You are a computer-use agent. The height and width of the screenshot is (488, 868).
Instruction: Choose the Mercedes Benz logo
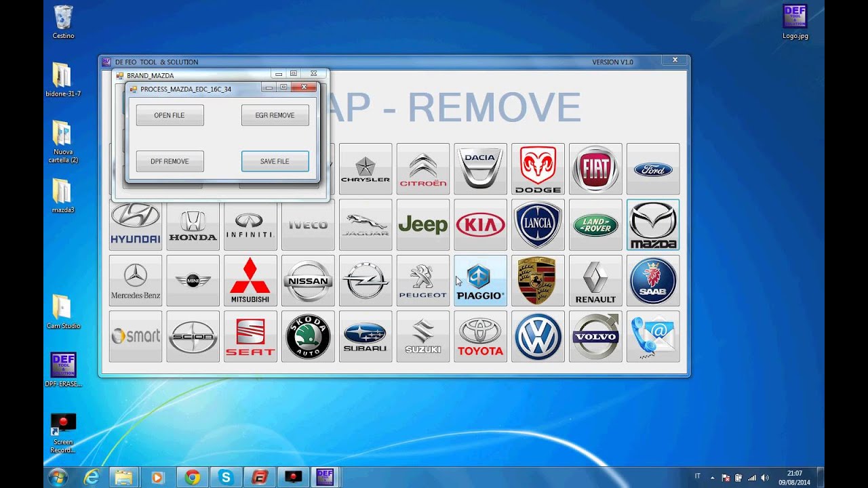(x=136, y=281)
